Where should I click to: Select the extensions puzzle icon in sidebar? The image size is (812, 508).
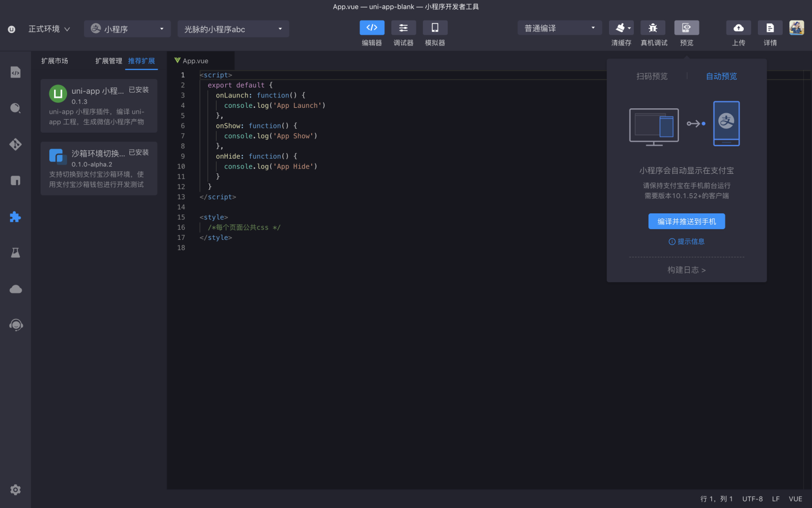[16, 217]
